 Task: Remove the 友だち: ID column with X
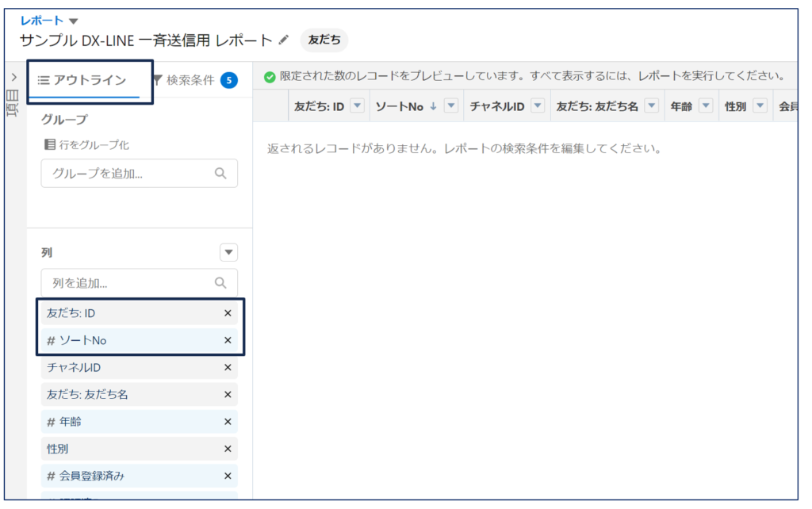228,313
